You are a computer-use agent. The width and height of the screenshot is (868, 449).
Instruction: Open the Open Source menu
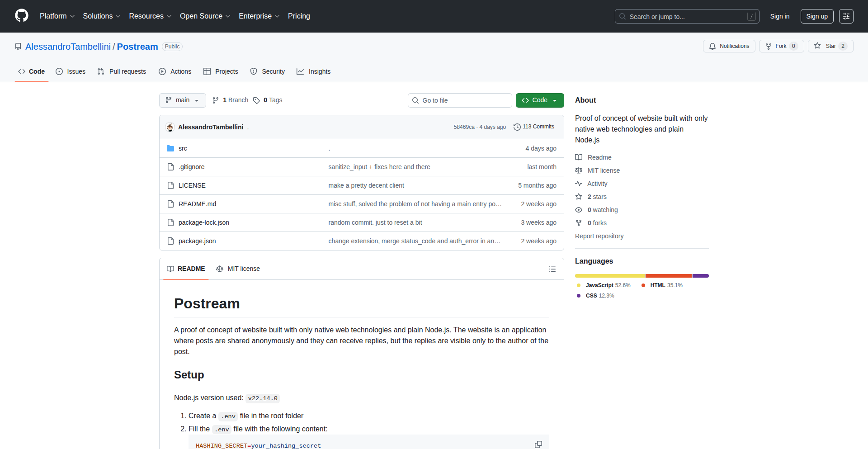pyautogui.click(x=205, y=16)
